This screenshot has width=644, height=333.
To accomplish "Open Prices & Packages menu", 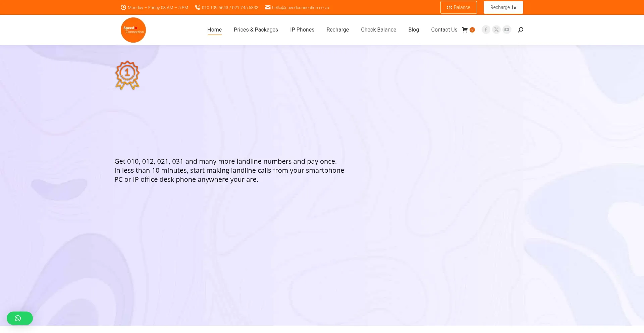I will 256,30.
